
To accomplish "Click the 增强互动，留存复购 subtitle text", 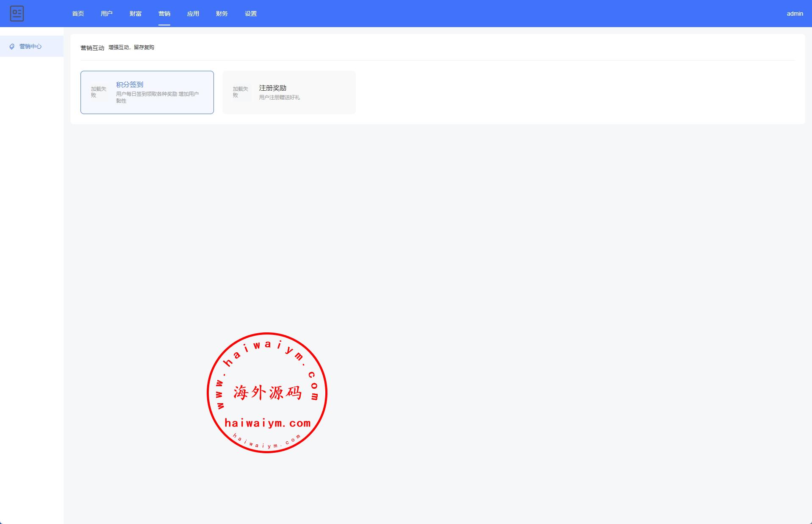I will pyautogui.click(x=131, y=47).
